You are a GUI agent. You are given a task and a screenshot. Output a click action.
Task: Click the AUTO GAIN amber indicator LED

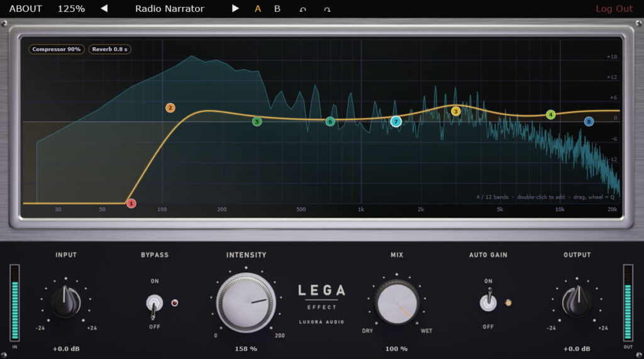point(508,303)
